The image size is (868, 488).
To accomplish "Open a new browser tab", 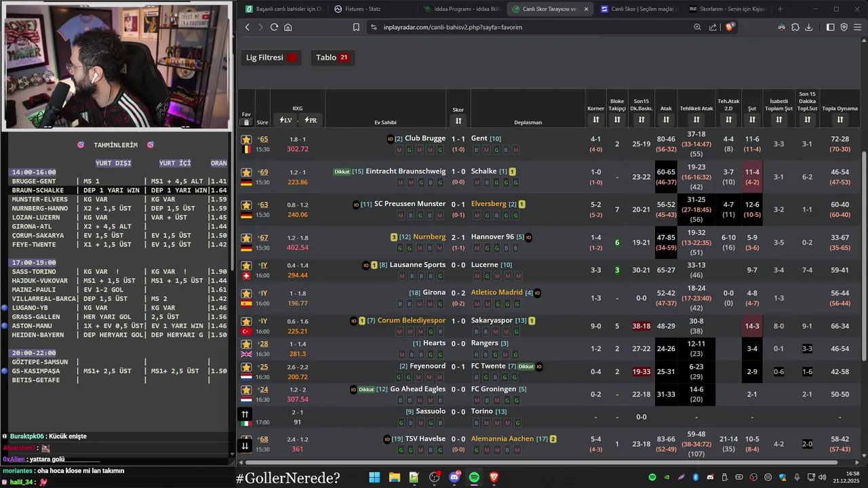I will (780, 9).
